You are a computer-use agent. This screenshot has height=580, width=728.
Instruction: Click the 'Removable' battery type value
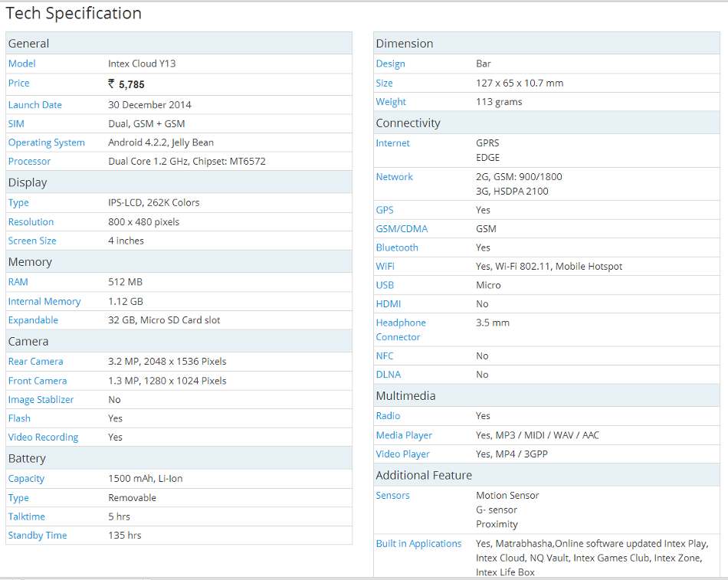pos(133,498)
